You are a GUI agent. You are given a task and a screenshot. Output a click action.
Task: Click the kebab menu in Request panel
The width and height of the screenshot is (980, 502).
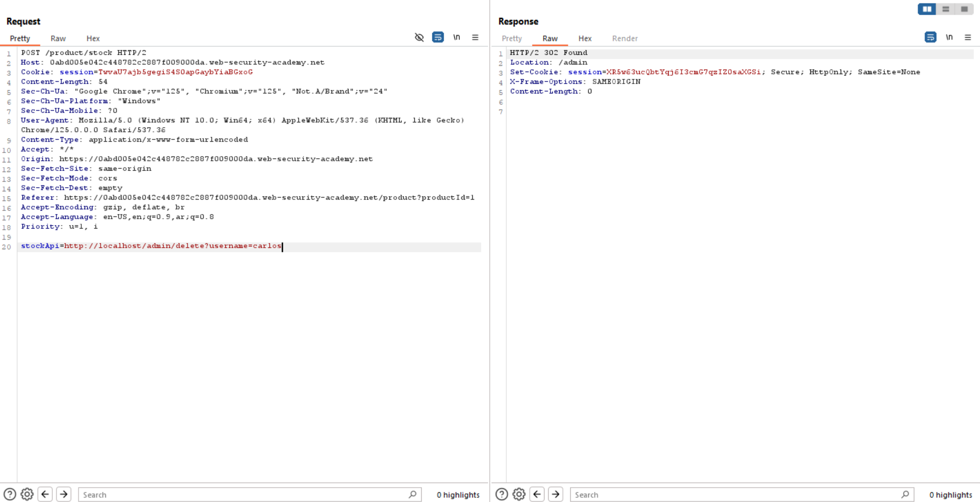(x=475, y=38)
